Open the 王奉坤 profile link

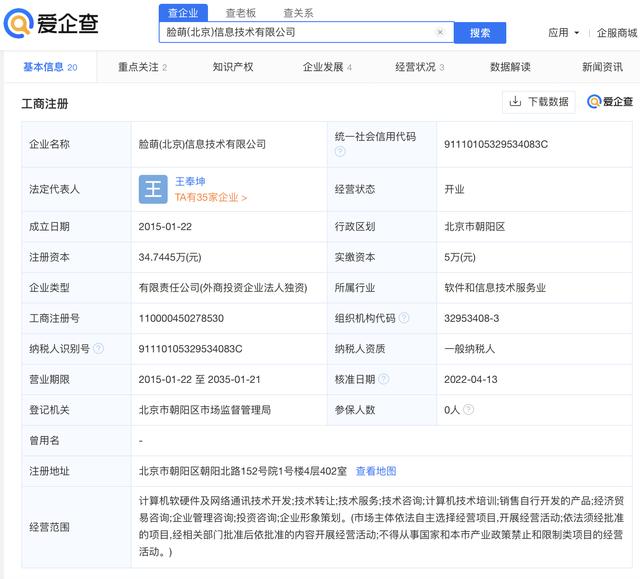click(x=190, y=181)
